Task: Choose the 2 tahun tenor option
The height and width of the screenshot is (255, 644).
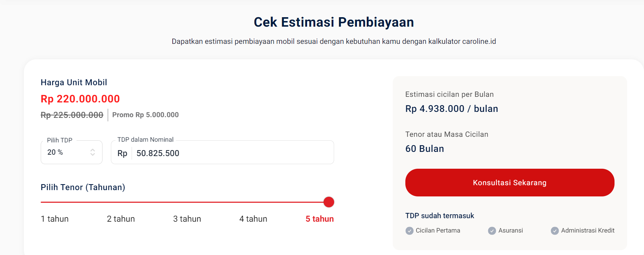Action: coord(121,219)
